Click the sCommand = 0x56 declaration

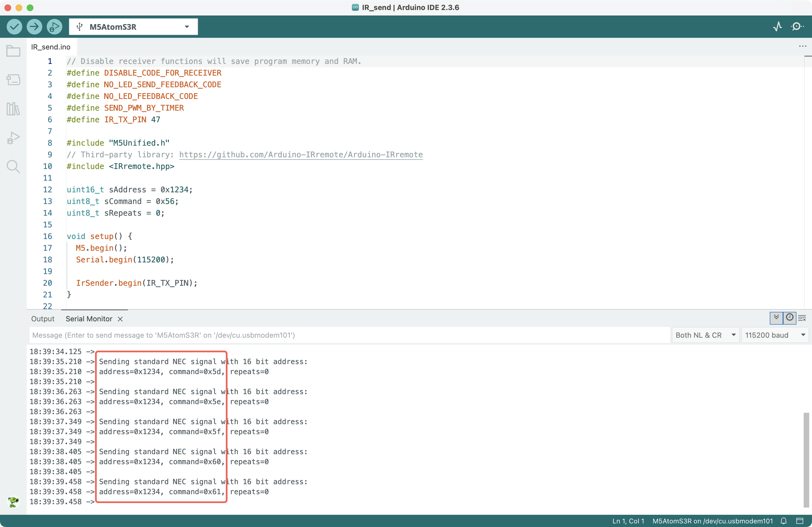coord(122,201)
